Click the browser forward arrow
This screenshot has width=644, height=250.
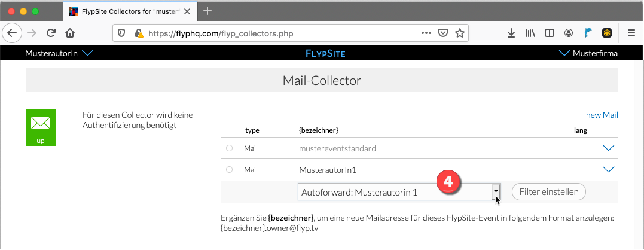coord(32,33)
